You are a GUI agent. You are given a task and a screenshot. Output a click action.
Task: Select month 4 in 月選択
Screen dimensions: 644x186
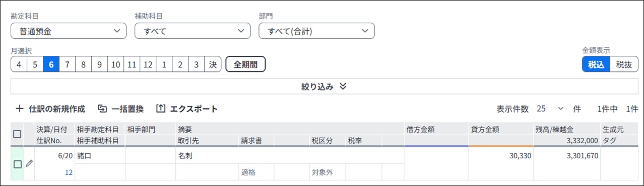pos(19,64)
